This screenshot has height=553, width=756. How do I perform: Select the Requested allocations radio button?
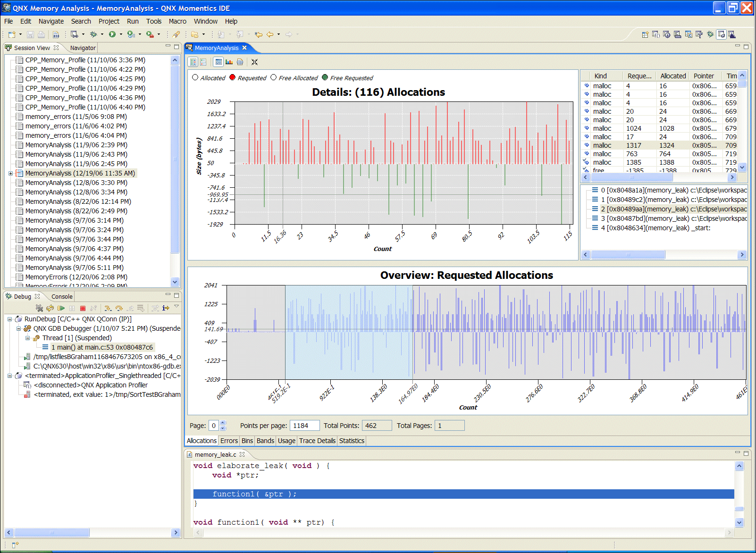pyautogui.click(x=231, y=77)
